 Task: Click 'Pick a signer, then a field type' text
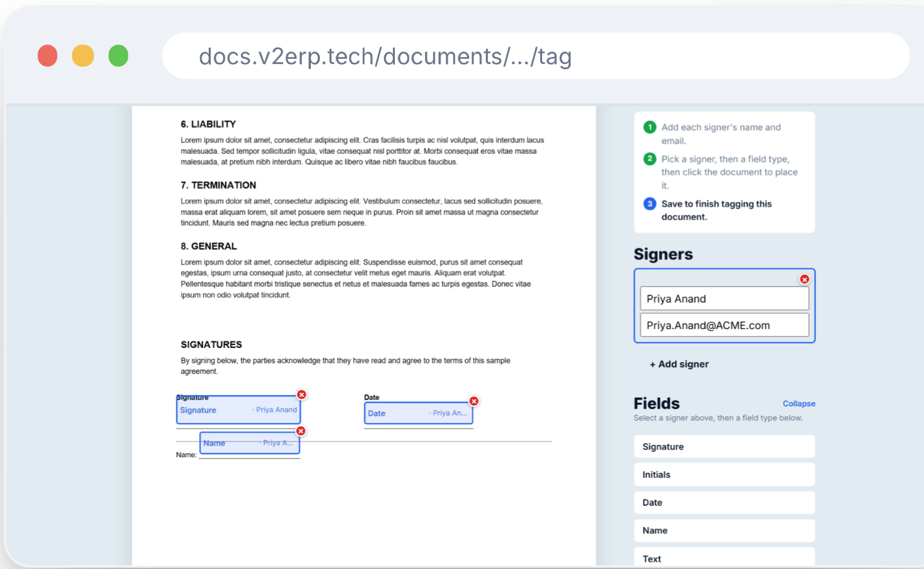tap(730, 172)
